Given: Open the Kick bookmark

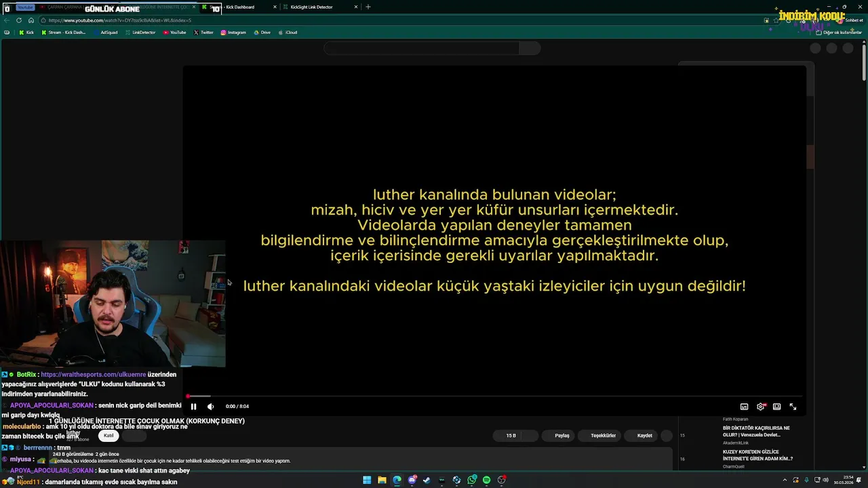Looking at the screenshot, I should pyautogui.click(x=26, y=33).
